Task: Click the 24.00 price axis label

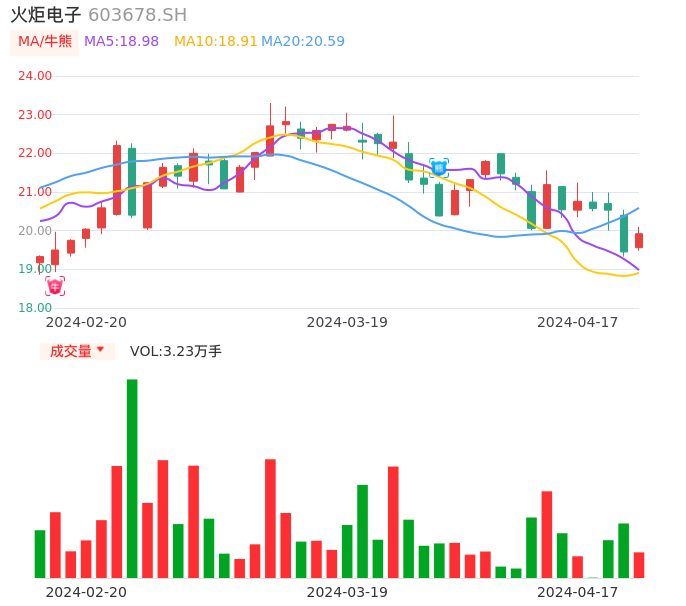Action: (35, 76)
